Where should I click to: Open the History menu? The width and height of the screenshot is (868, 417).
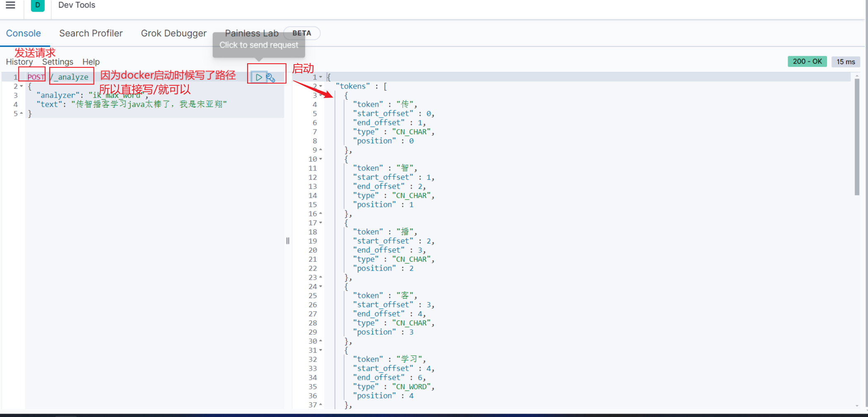[19, 62]
